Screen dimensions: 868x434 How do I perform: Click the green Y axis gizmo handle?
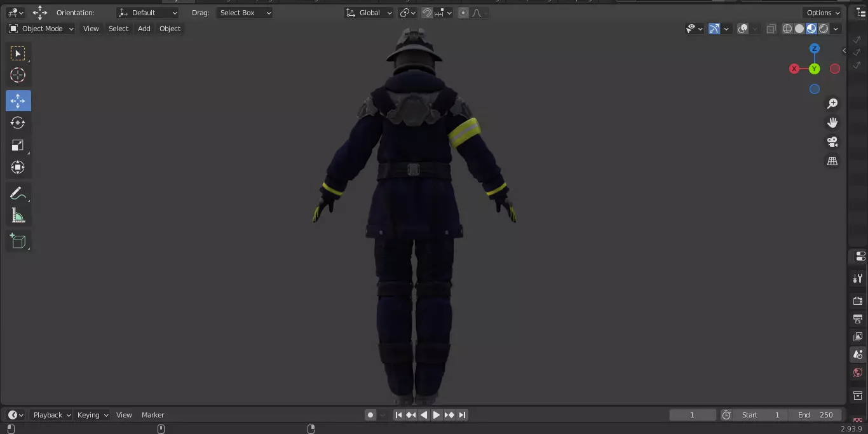[x=815, y=69]
